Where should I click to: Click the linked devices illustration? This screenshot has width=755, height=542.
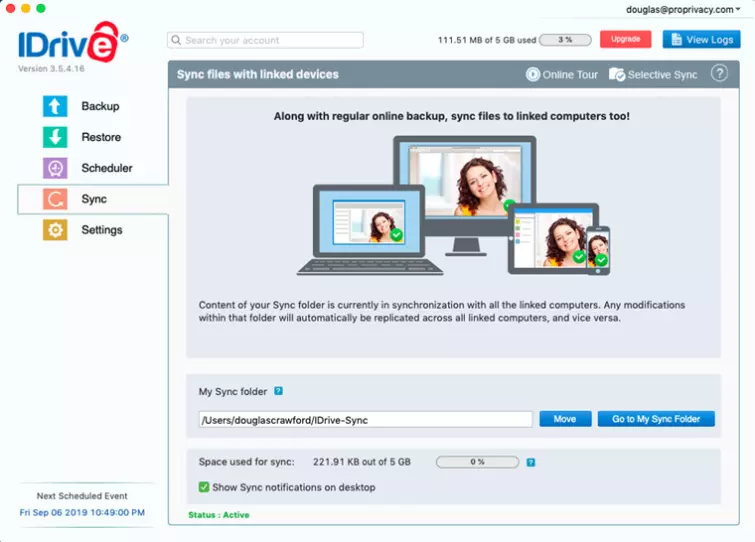point(454,206)
